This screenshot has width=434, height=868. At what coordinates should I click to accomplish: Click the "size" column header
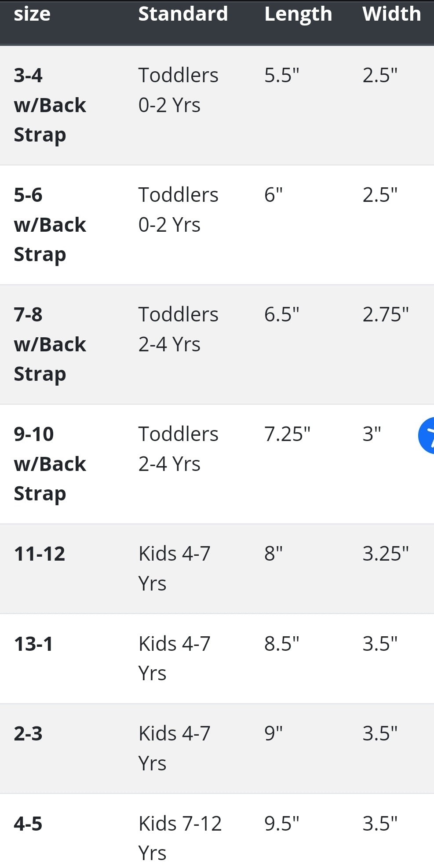(x=32, y=14)
